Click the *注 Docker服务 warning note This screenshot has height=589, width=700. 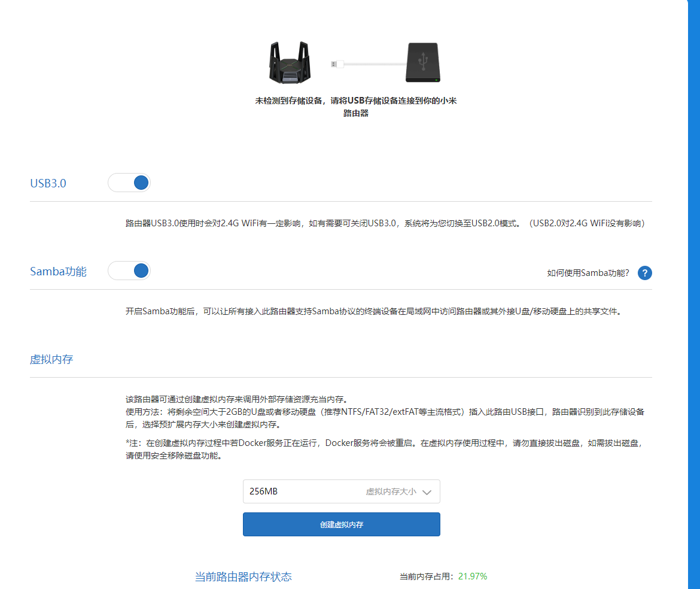click(x=385, y=449)
